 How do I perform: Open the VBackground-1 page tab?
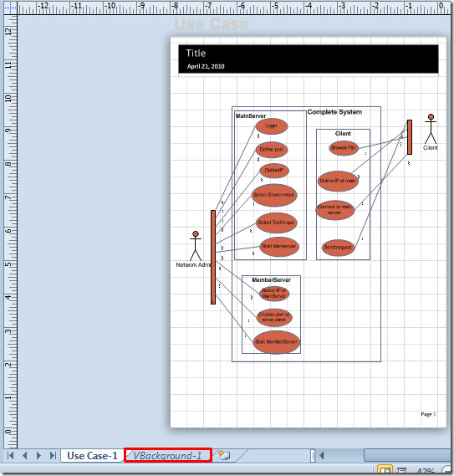[x=167, y=456]
